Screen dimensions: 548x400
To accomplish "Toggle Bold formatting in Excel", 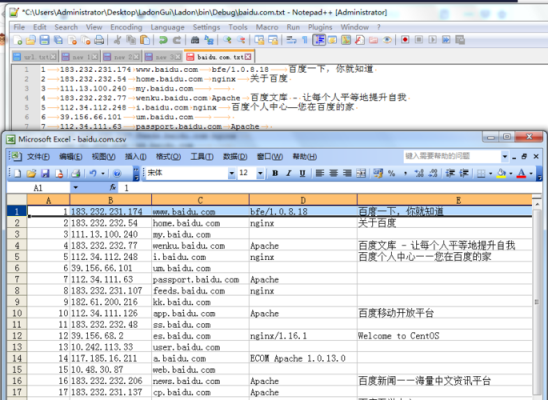I will (x=275, y=173).
